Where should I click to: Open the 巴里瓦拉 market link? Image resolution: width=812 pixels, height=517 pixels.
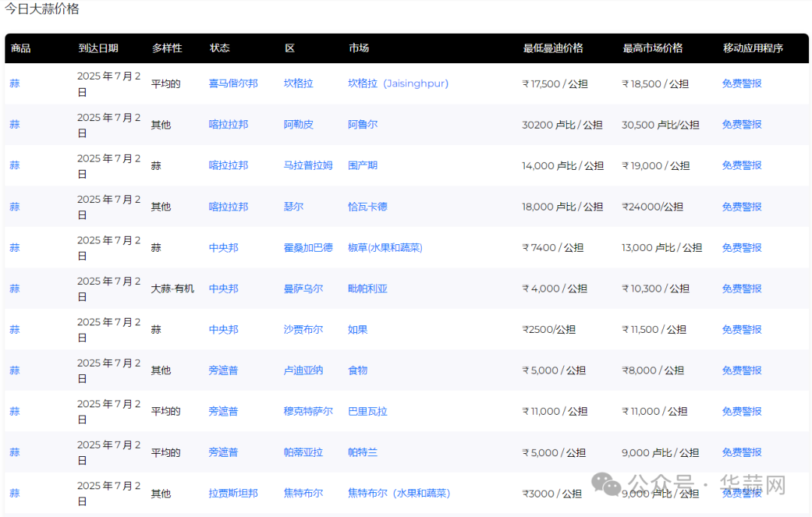[368, 411]
